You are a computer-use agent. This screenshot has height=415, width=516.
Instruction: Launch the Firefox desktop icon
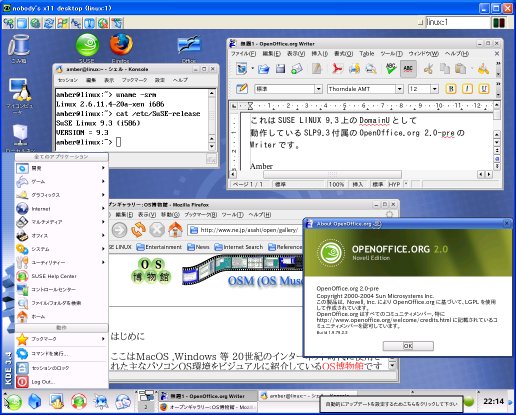tap(121, 44)
